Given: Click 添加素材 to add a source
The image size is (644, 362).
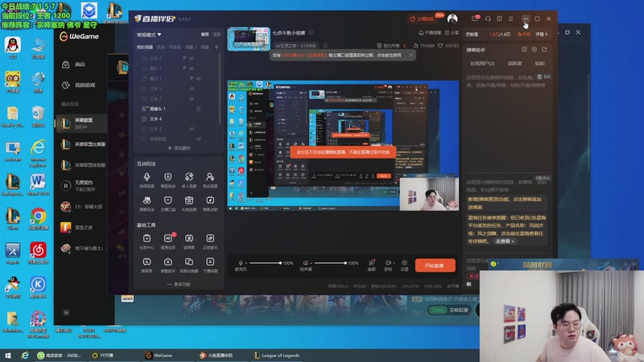Looking at the screenshot, I should coord(179,148).
